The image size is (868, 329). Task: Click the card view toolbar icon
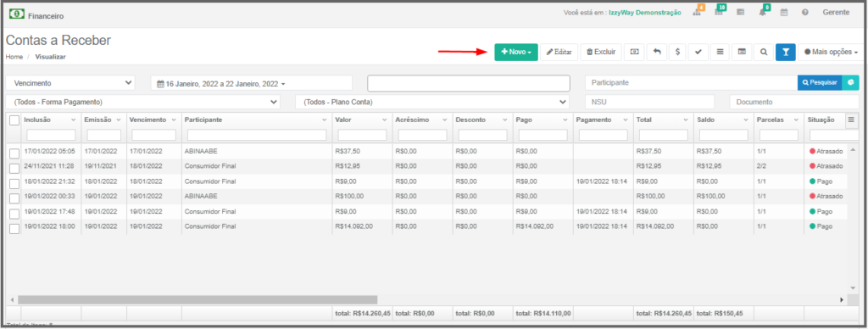point(741,52)
